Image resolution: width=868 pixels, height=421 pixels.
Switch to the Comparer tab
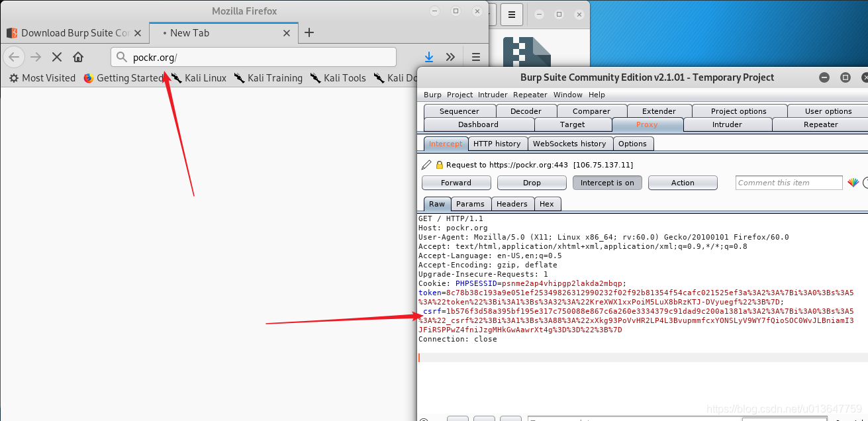(591, 111)
